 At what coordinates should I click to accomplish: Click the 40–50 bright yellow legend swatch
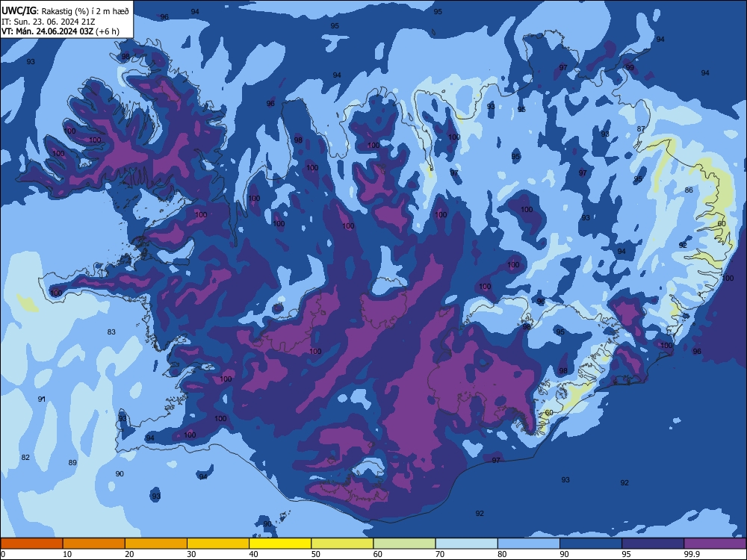(280, 544)
